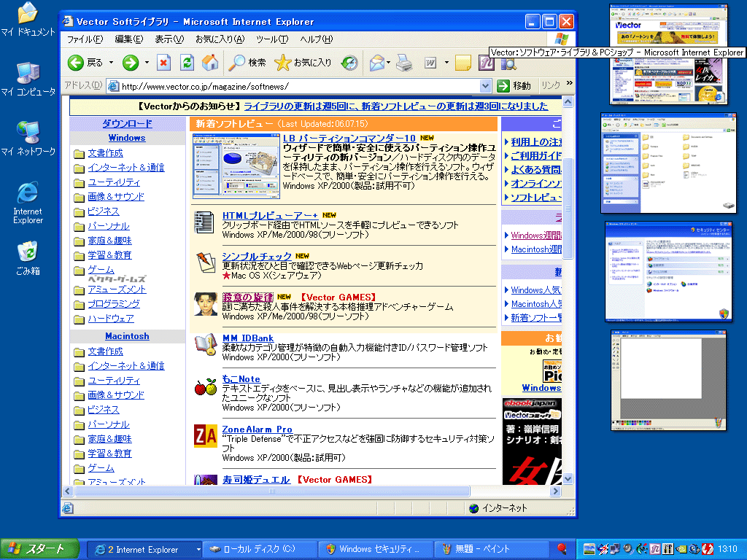Print the page with the printer icon
This screenshot has height=560, width=747.
click(x=404, y=63)
